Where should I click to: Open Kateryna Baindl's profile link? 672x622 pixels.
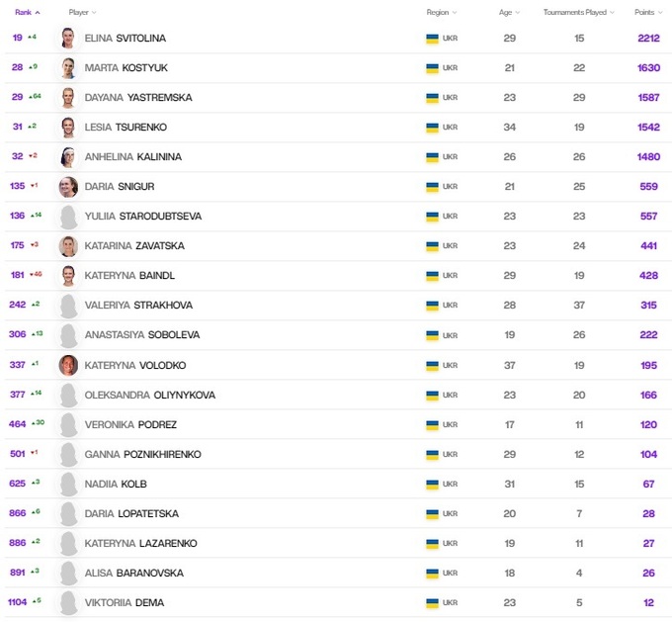(130, 276)
